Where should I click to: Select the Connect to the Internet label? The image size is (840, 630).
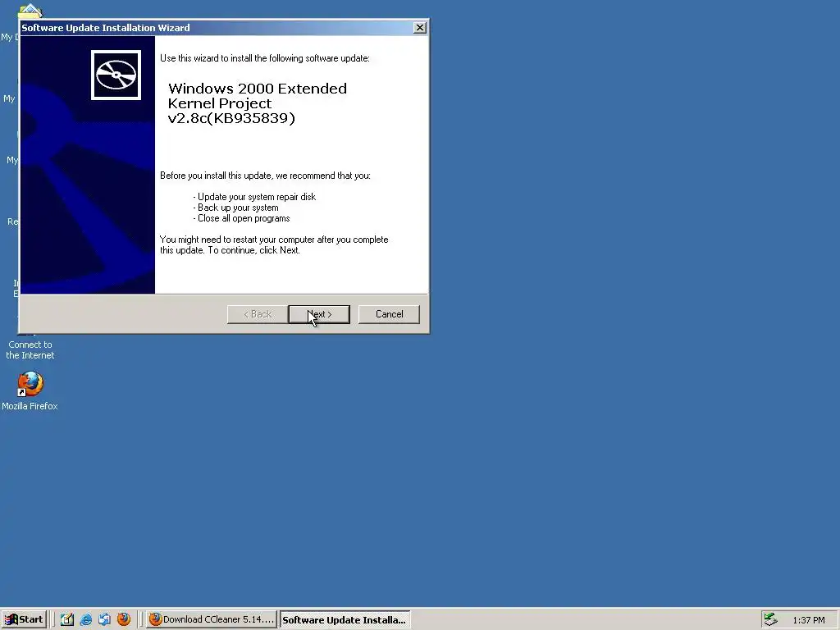pos(30,349)
